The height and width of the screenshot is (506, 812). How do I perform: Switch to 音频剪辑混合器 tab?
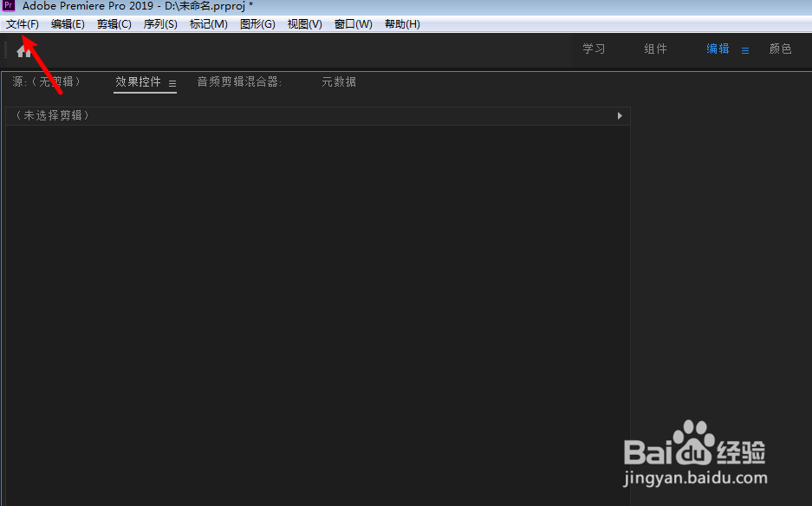click(239, 81)
